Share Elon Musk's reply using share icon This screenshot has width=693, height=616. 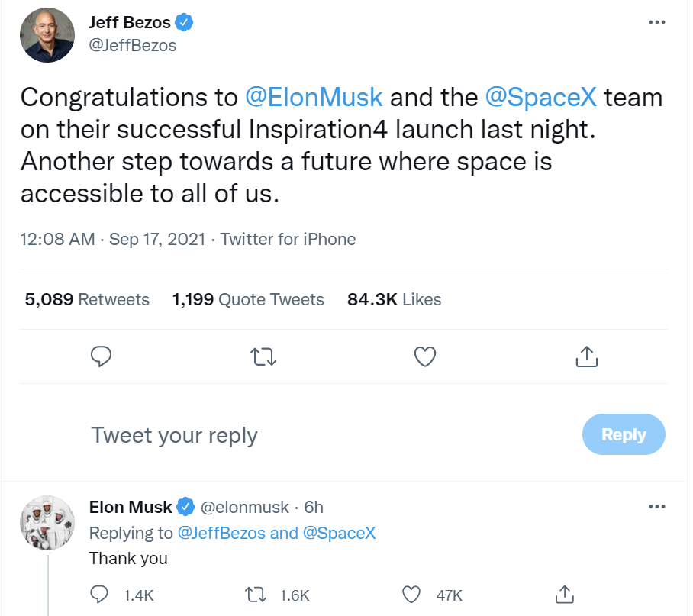564,594
